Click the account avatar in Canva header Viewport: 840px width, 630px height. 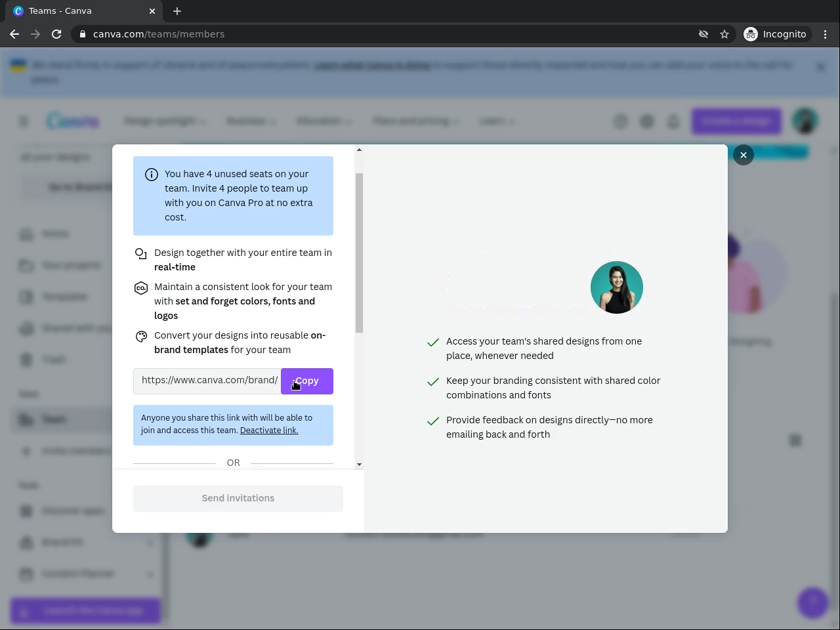[x=805, y=121]
